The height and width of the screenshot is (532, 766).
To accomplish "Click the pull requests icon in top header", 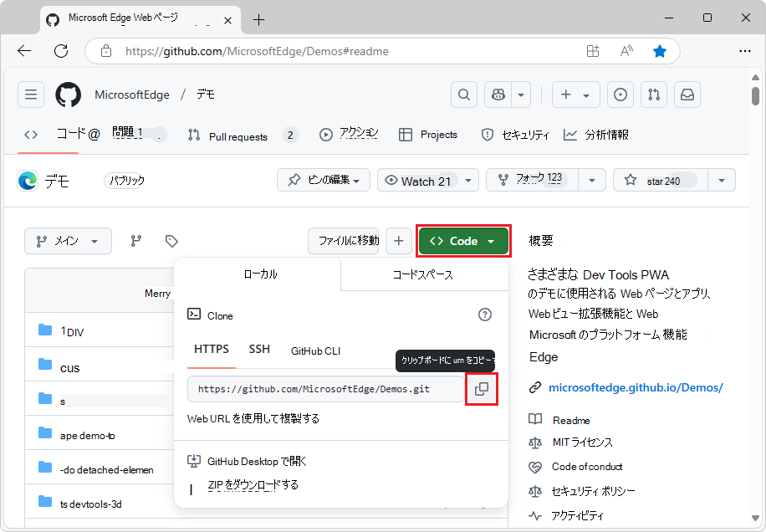I will click(x=653, y=95).
